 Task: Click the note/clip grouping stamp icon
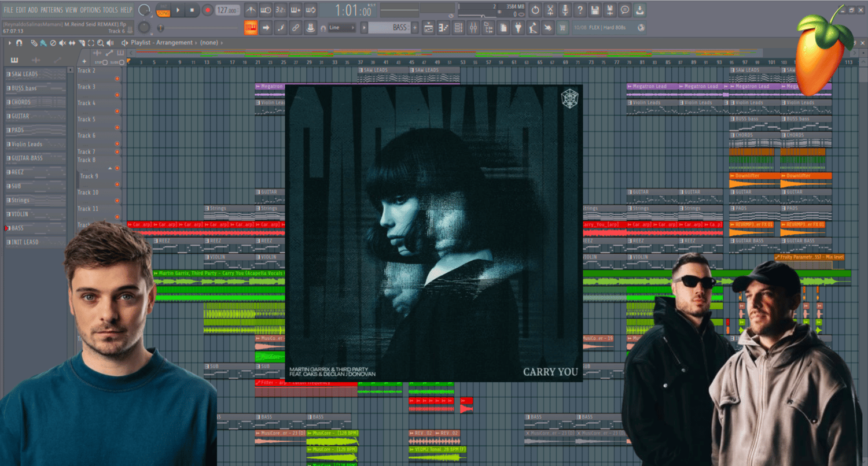311,27
